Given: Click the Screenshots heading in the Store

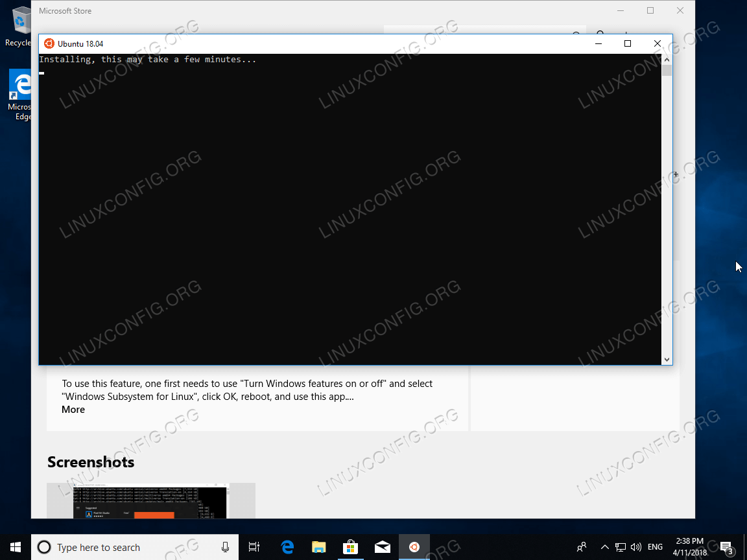Looking at the screenshot, I should click(91, 462).
